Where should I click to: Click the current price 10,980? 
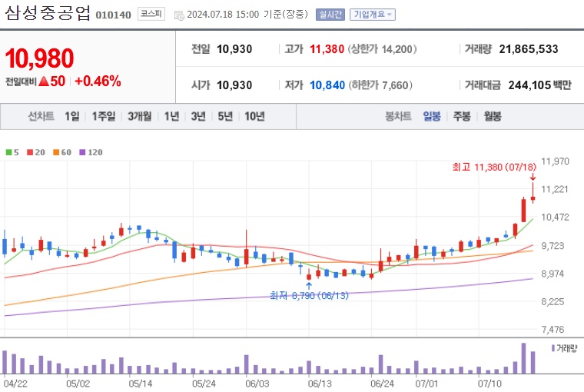click(39, 58)
